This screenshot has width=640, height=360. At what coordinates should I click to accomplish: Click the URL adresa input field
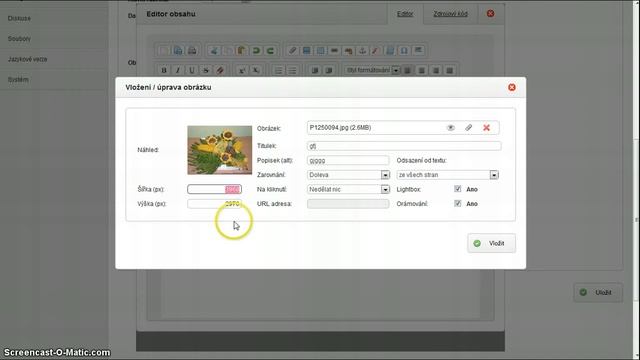point(348,204)
